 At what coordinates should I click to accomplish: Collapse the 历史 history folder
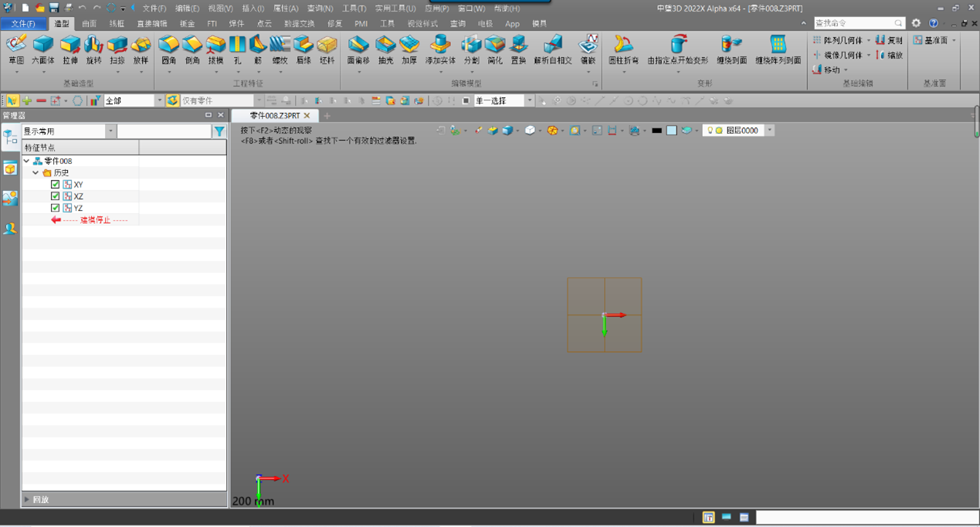coord(36,172)
